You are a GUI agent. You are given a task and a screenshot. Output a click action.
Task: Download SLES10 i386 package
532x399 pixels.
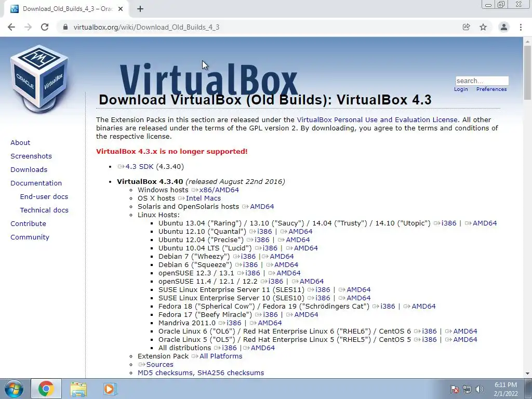[x=323, y=298]
